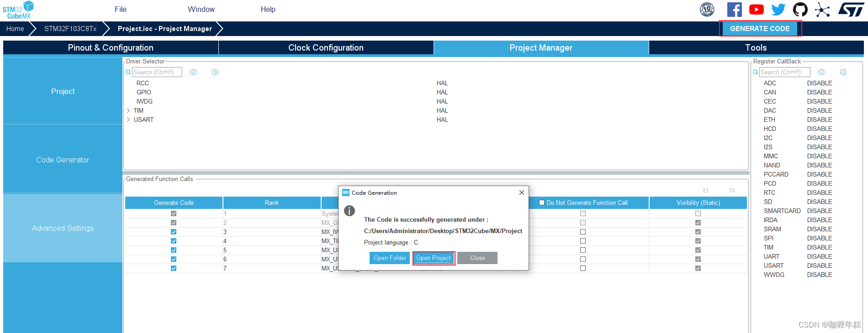Viewport: 868px width, 333px height.
Task: Expand the TIM driver tree node
Action: click(x=128, y=110)
